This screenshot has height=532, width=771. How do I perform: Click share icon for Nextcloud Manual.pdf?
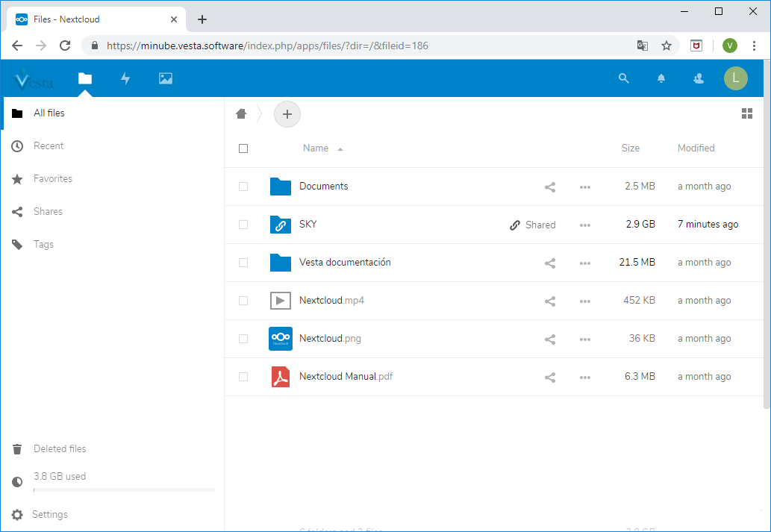tap(550, 378)
